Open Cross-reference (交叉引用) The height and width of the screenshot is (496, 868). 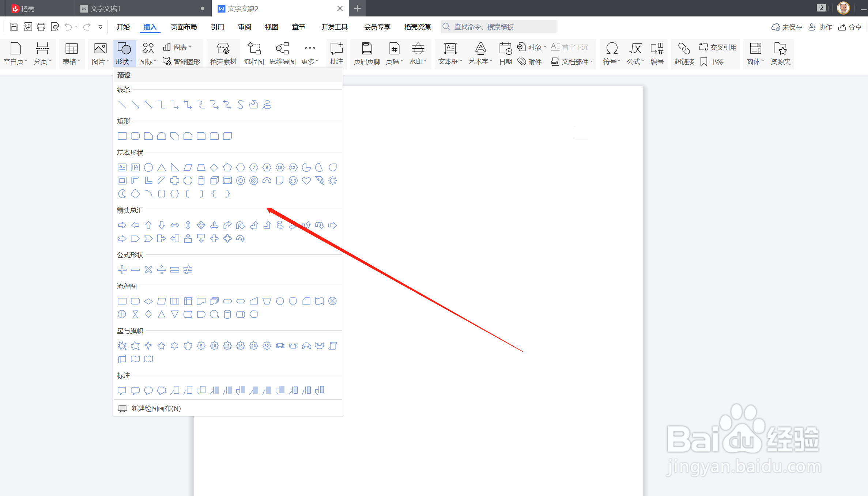(718, 47)
